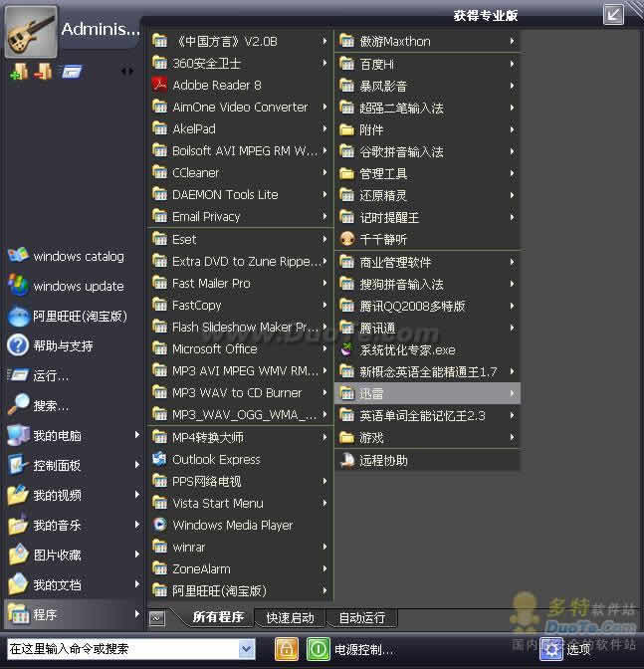Open 暴风影音 folder
The image size is (644, 669).
tap(427, 86)
